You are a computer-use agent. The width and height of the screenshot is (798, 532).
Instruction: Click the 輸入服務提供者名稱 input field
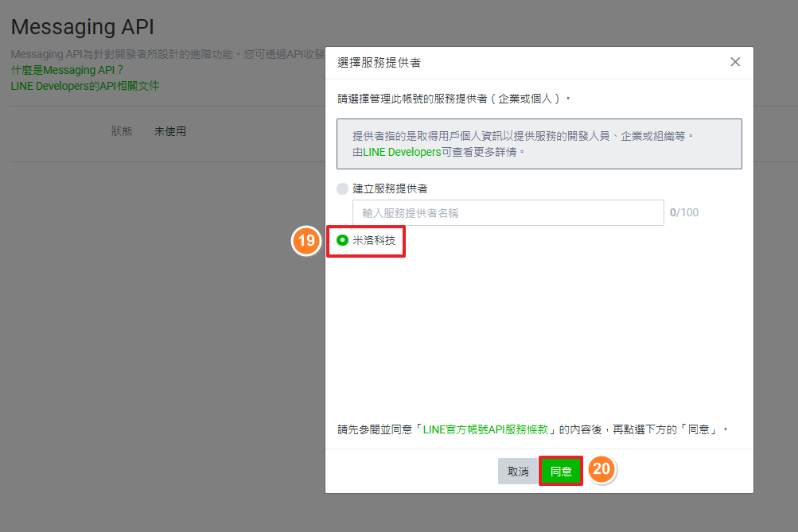(x=508, y=213)
